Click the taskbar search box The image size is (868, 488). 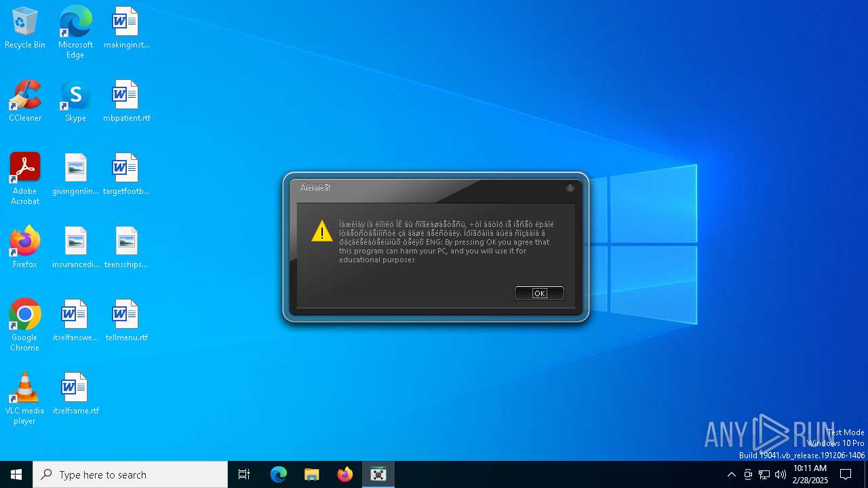130,474
